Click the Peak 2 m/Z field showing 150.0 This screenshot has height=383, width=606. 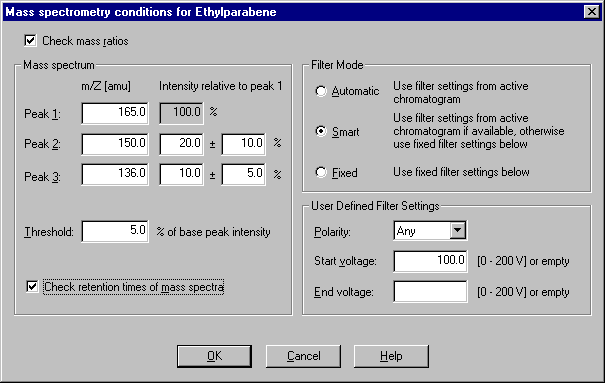point(115,144)
